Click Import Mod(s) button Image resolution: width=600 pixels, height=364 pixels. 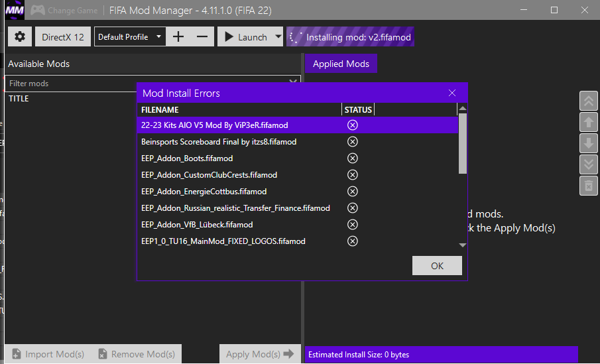[48, 354]
